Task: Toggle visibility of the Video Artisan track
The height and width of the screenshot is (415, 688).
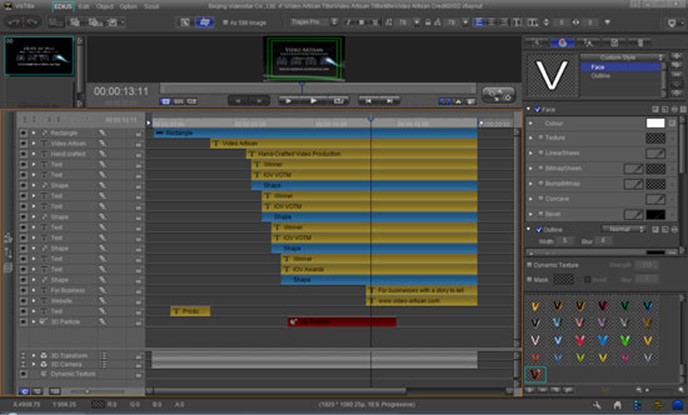Action: click(x=23, y=143)
